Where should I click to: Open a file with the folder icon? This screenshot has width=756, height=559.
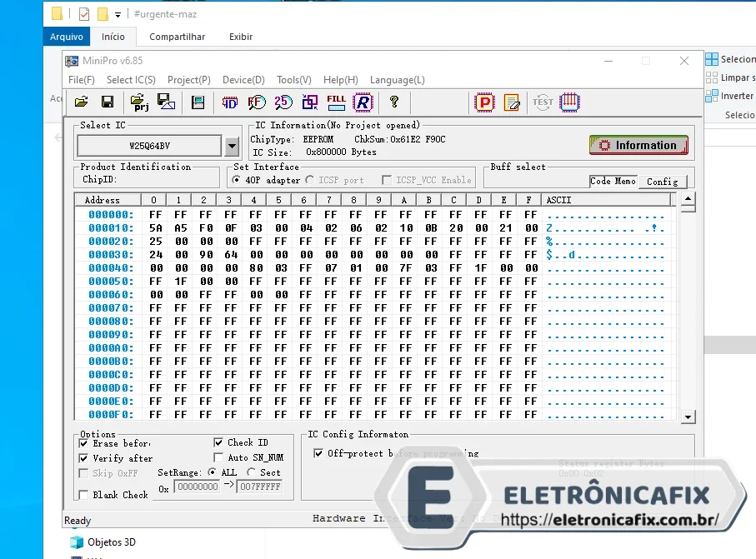(82, 102)
